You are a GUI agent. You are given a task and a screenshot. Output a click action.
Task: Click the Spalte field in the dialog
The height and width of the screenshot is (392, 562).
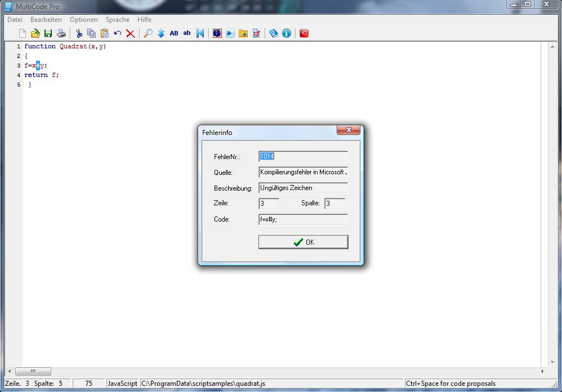pyautogui.click(x=334, y=204)
